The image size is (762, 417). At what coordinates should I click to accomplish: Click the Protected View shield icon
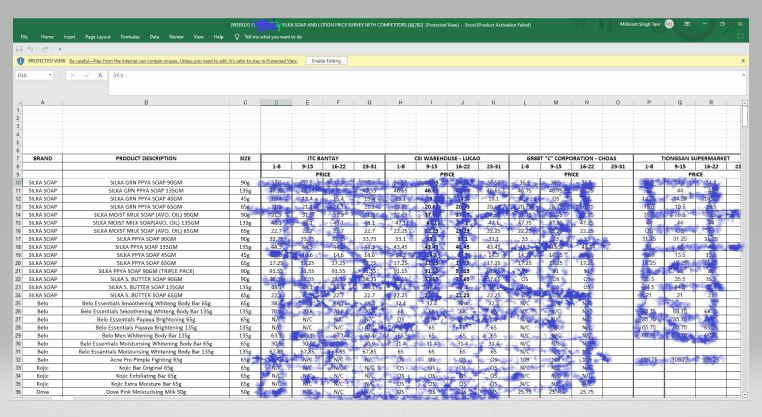(x=20, y=61)
